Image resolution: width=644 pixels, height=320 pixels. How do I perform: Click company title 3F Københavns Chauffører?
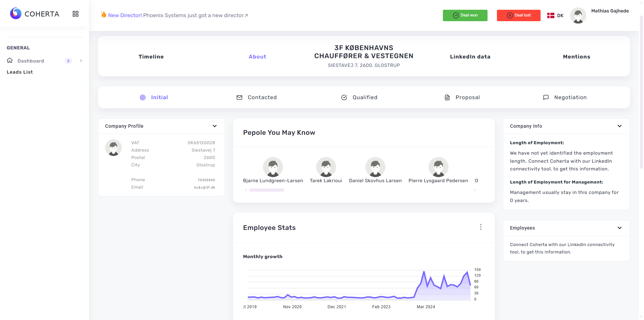click(364, 52)
